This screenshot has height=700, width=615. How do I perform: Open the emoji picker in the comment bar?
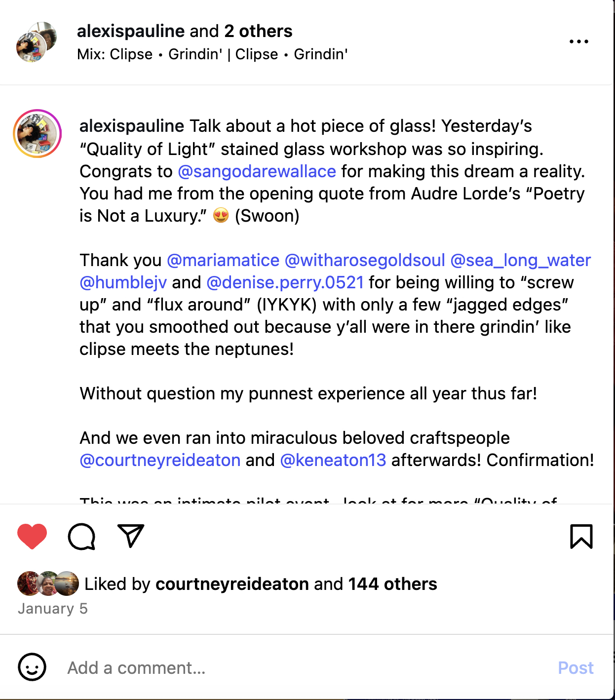click(32, 668)
